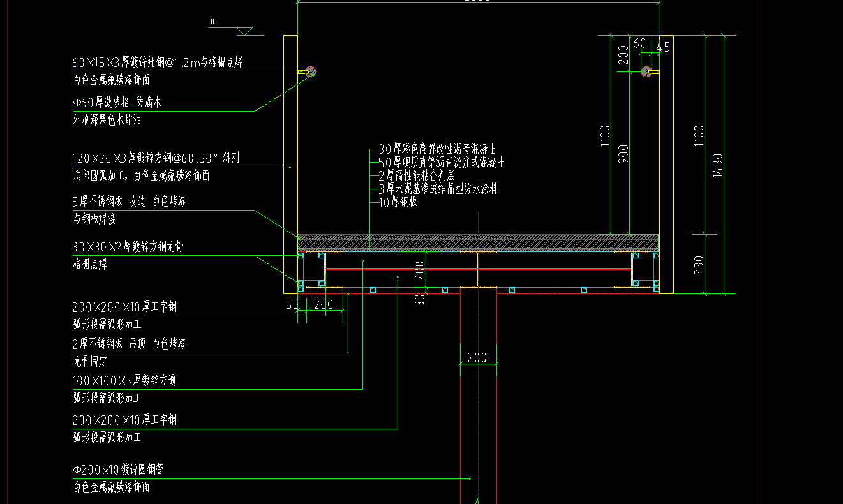Select the '5厚不锈钢板 收边 白色烤漆' label
Screen dimensions: 843x504
coord(129,202)
